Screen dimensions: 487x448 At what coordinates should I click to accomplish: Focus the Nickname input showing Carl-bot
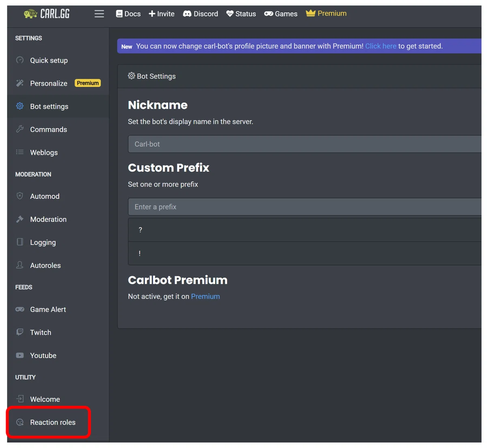click(x=305, y=144)
